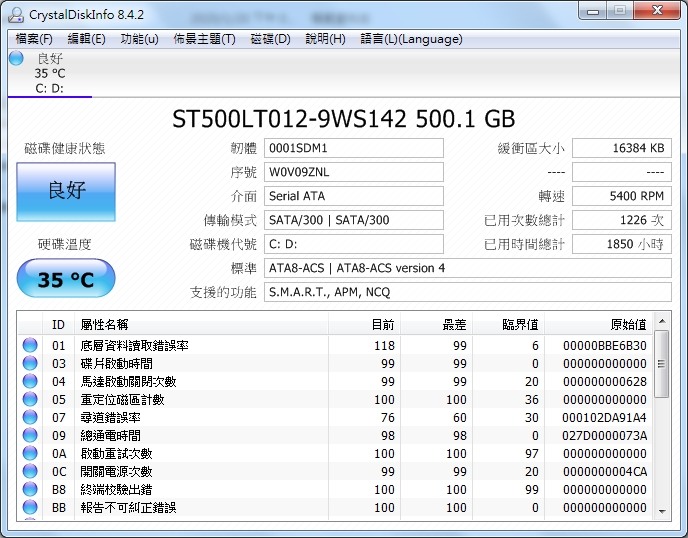Click the 序號 field showing W0V09ZNL
The image size is (688, 538).
[x=354, y=172]
